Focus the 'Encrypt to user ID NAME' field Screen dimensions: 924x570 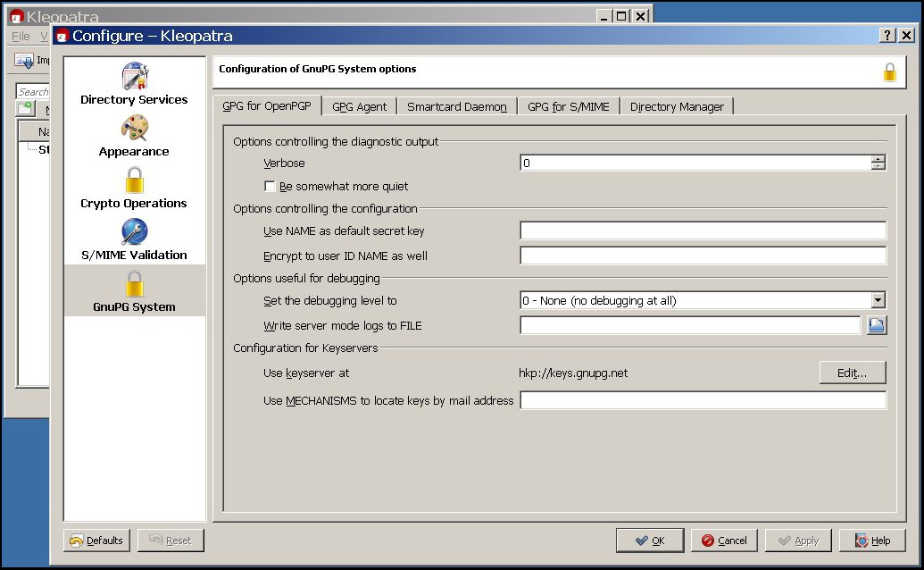pyautogui.click(x=703, y=256)
